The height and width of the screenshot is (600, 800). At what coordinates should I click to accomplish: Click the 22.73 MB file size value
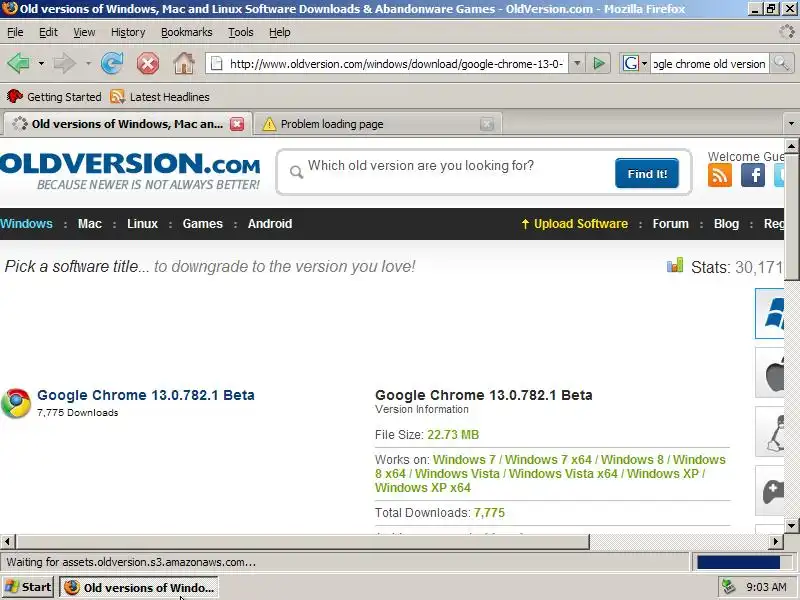click(453, 435)
